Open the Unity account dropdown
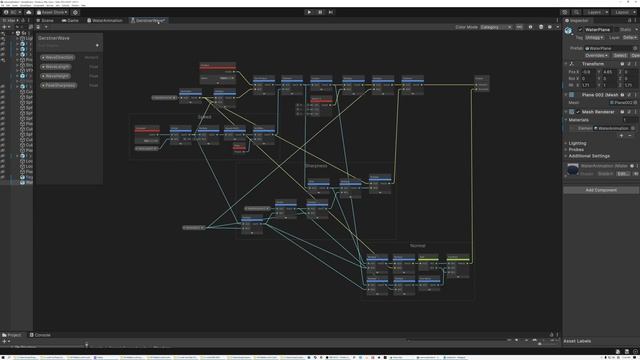 tap(12, 12)
